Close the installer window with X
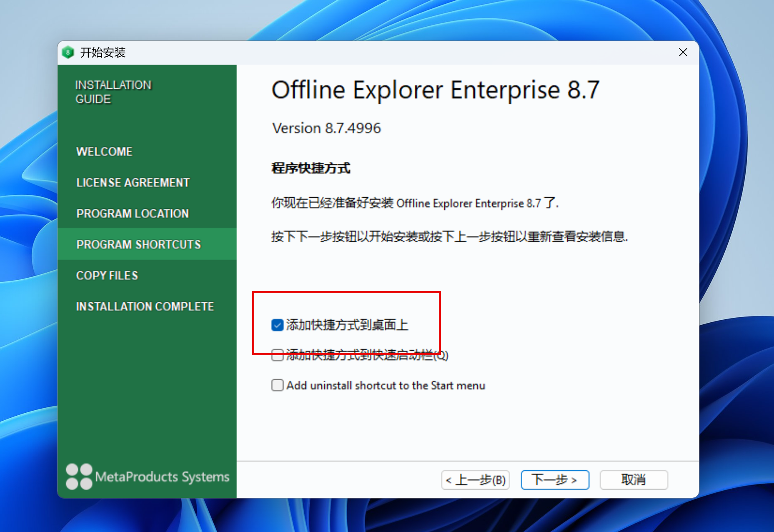The height and width of the screenshot is (532, 774). coord(683,52)
